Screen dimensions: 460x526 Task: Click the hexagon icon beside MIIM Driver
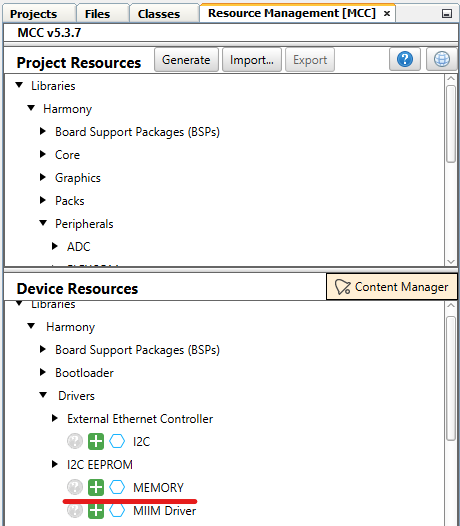[x=117, y=511]
